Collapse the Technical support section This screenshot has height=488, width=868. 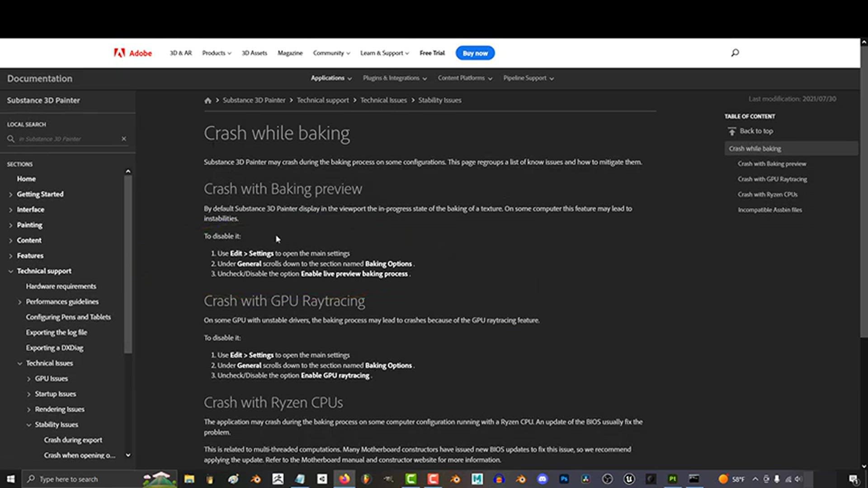(10, 271)
